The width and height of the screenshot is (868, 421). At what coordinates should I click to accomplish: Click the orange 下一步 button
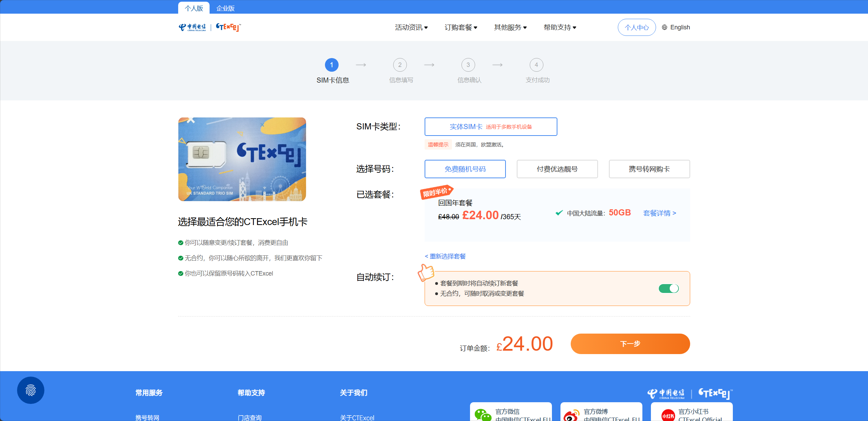click(x=630, y=344)
